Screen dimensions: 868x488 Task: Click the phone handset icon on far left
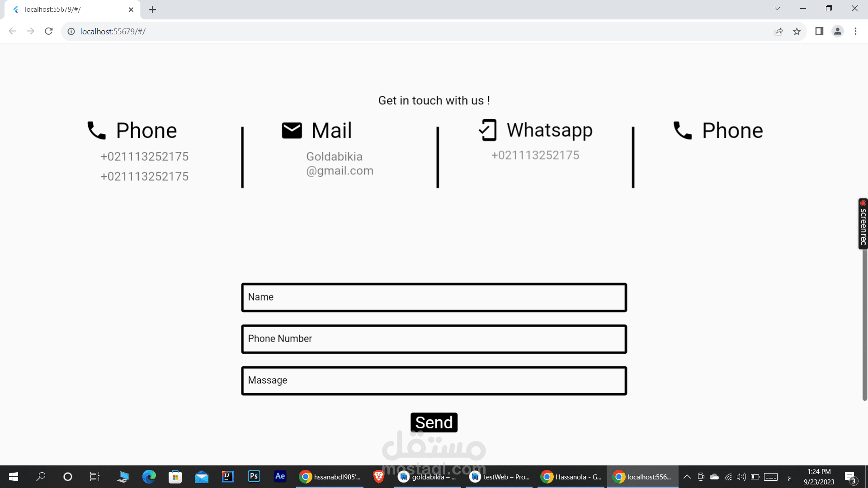coord(96,131)
